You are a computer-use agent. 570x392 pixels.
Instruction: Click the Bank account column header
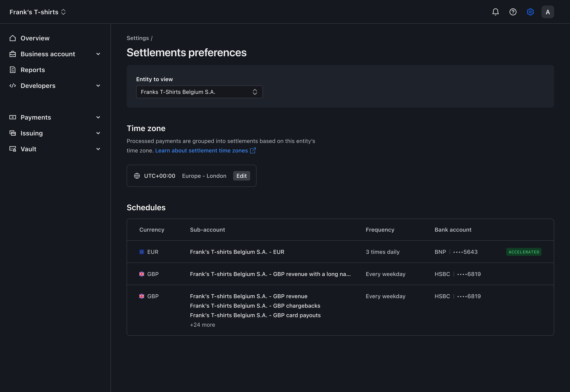point(453,230)
